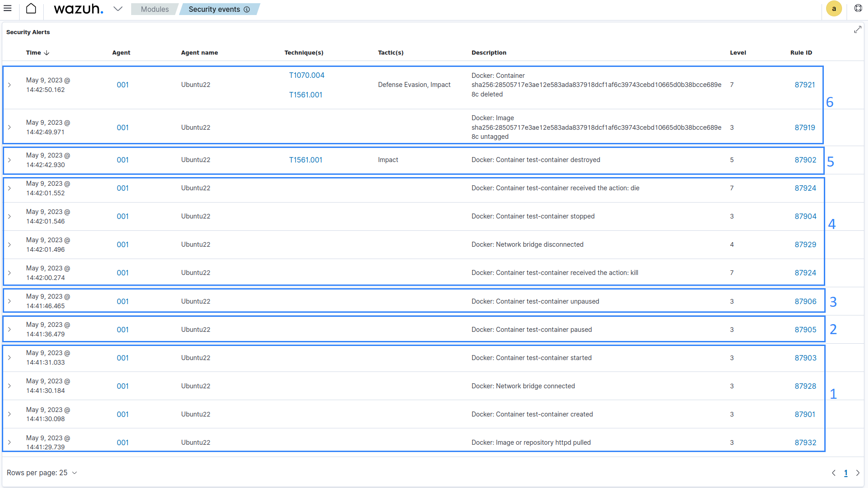Expand the container paused alert row
The image size is (868, 488).
coord(9,330)
